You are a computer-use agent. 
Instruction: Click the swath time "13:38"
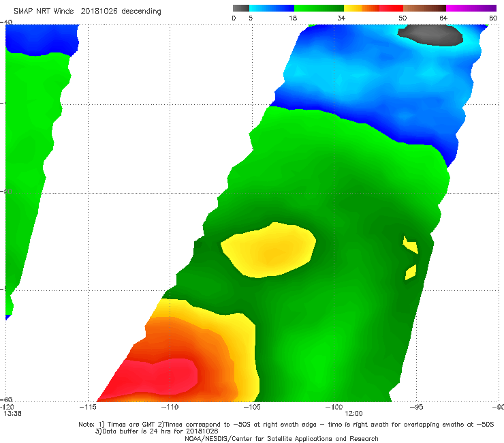pos(12,414)
